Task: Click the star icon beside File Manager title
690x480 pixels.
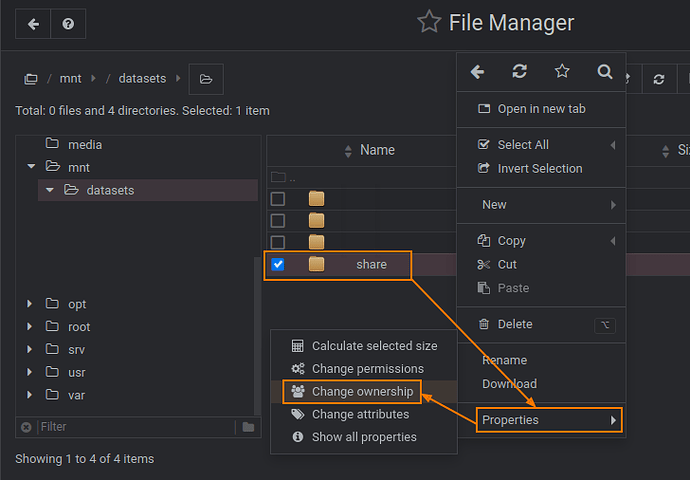Action: (429, 22)
